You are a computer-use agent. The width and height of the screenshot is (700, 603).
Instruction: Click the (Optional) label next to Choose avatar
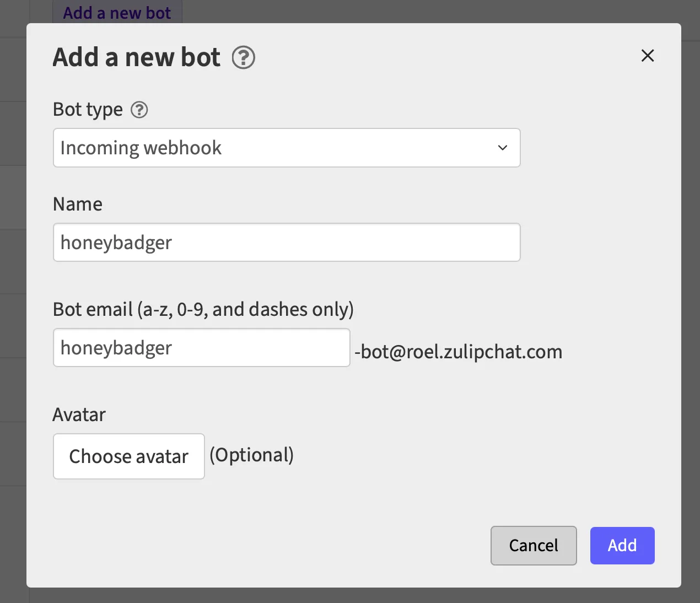[252, 455]
